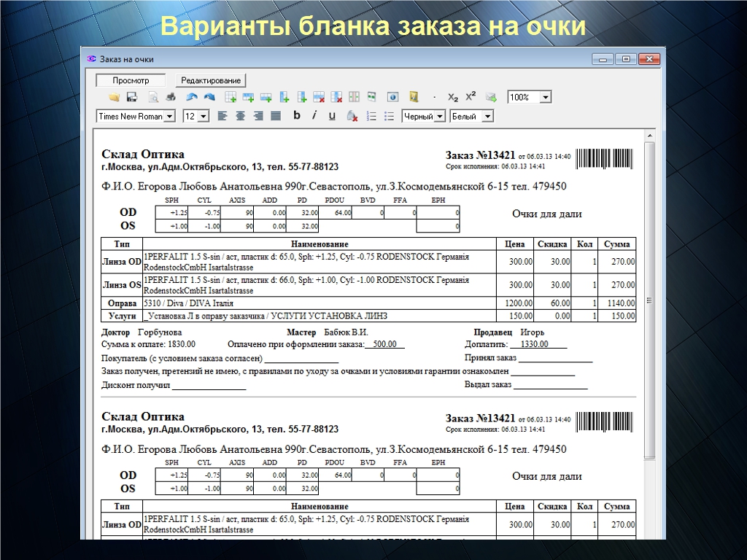The height and width of the screenshot is (560, 747).
Task: Print the order form using the printer icon
Action: [171, 97]
